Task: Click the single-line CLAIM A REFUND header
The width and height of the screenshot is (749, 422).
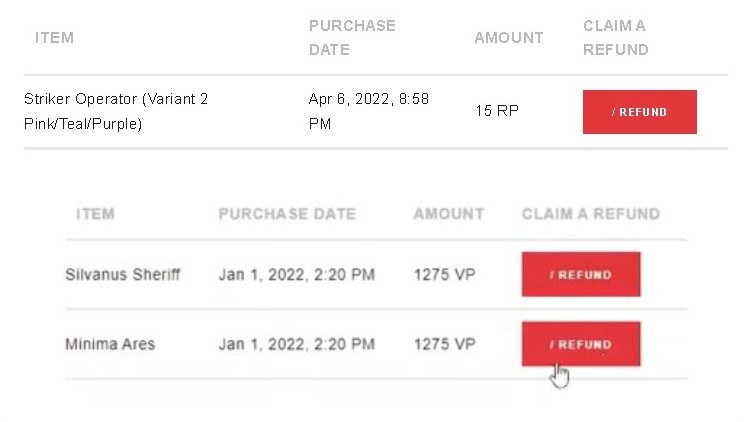Action: [x=591, y=214]
